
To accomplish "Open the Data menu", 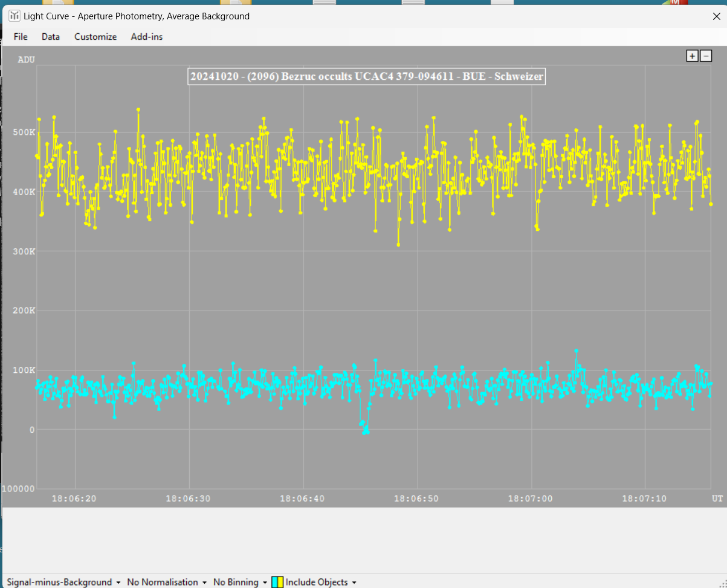I will coord(51,36).
